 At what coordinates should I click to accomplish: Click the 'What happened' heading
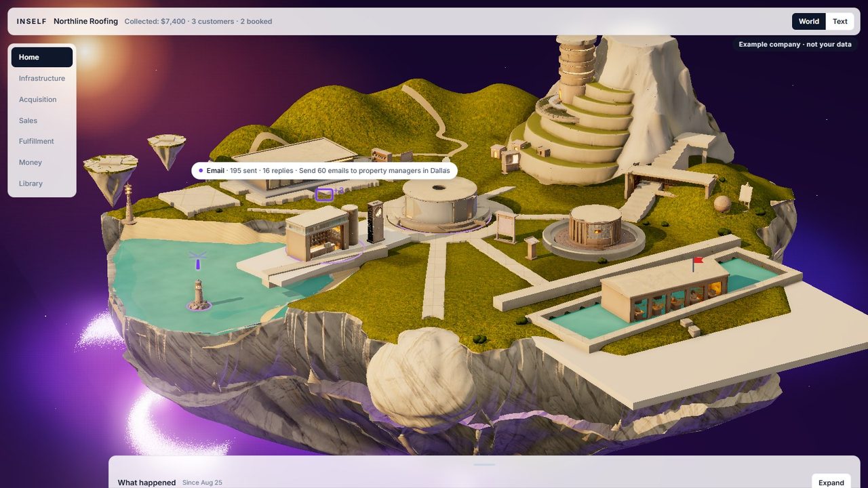[146, 483]
